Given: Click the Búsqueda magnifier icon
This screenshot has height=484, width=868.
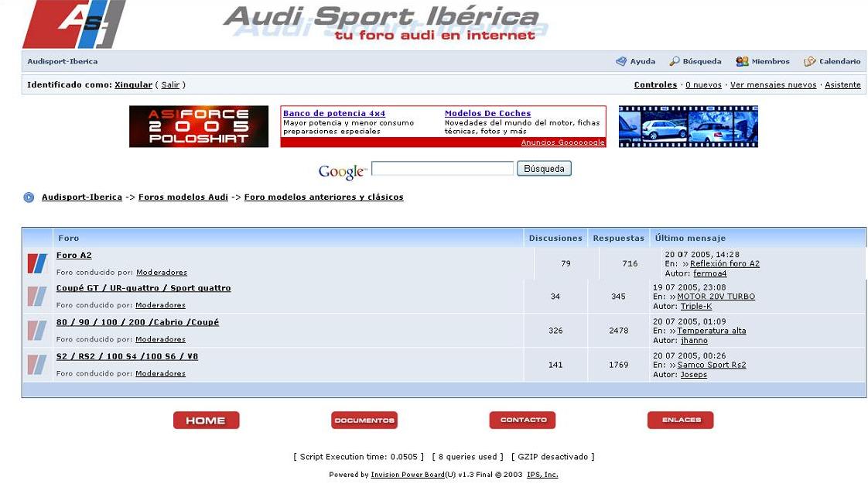Looking at the screenshot, I should coord(675,61).
